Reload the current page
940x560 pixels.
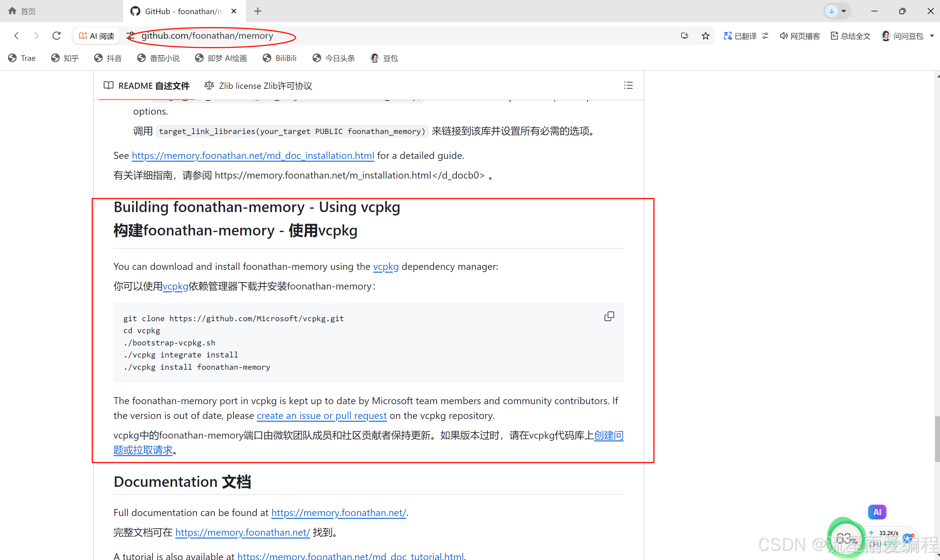point(57,36)
